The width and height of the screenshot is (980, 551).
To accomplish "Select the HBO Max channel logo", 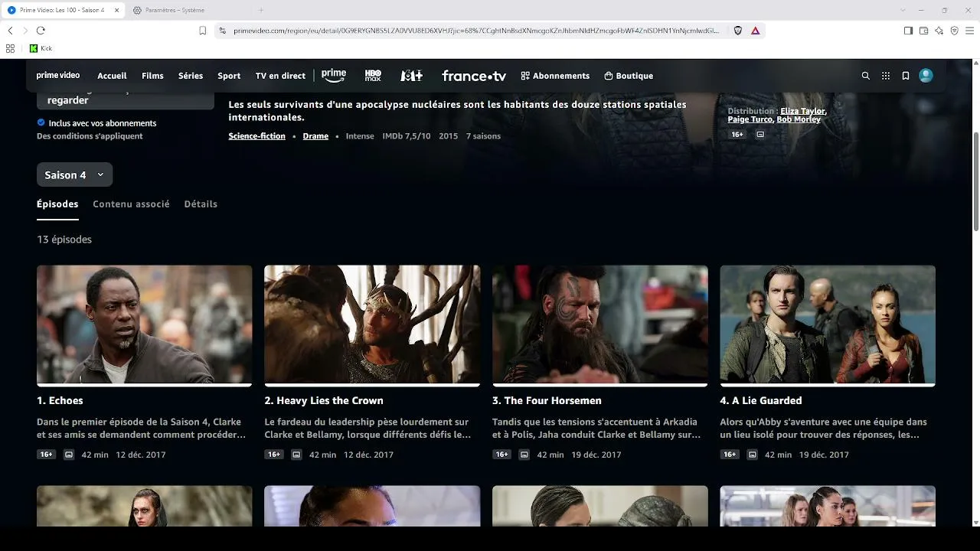I will [x=373, y=76].
